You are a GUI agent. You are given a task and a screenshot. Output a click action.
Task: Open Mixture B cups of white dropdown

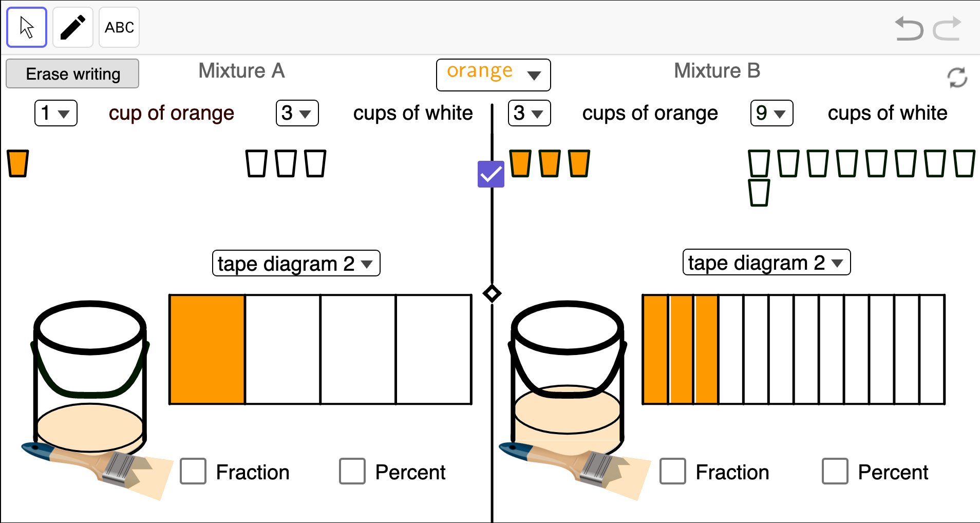[771, 114]
